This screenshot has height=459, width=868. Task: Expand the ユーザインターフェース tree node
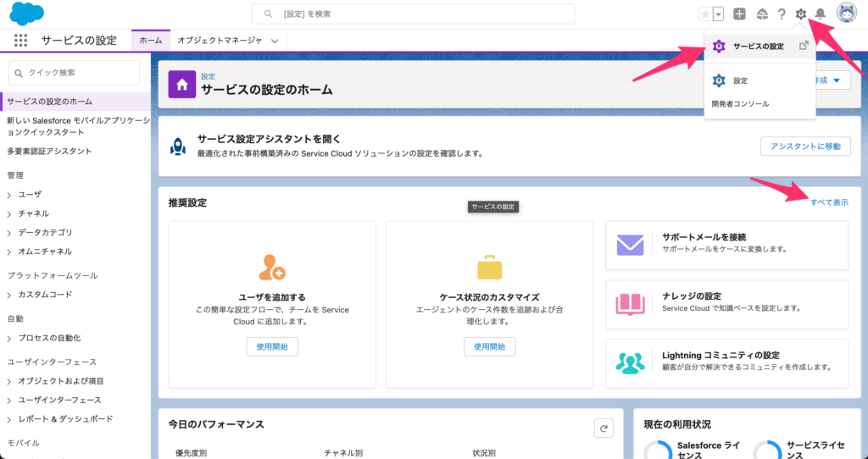[8, 401]
